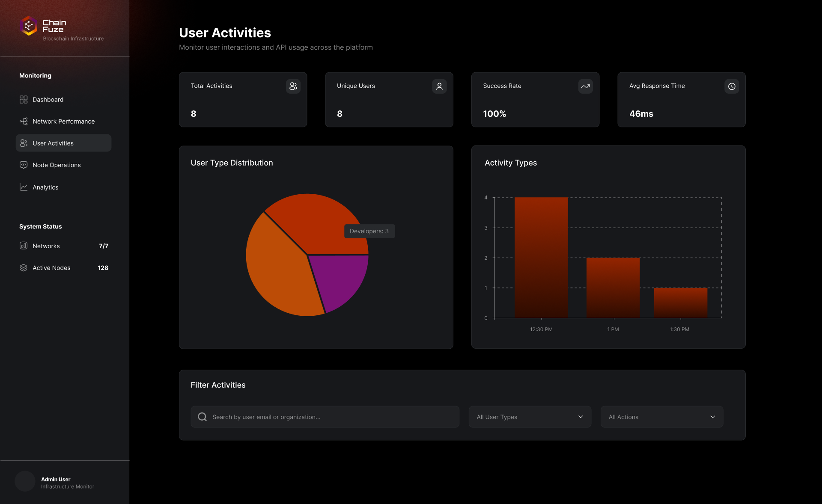
Task: Open the All User Types dropdown
Action: point(530,417)
